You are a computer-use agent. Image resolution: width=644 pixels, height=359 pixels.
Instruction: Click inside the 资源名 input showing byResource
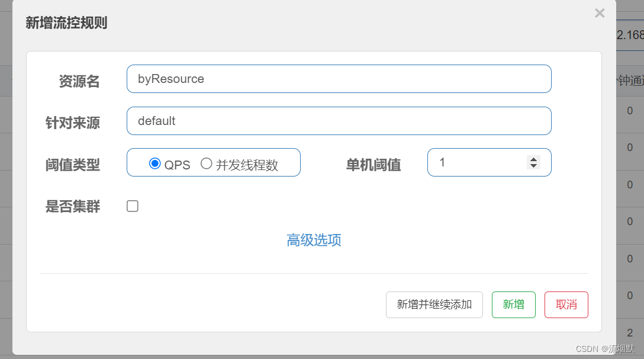click(x=339, y=78)
